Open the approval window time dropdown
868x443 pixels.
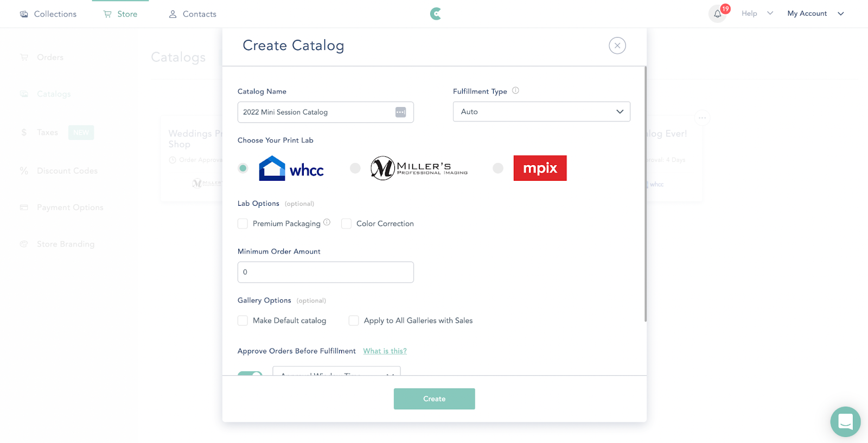[336, 371]
